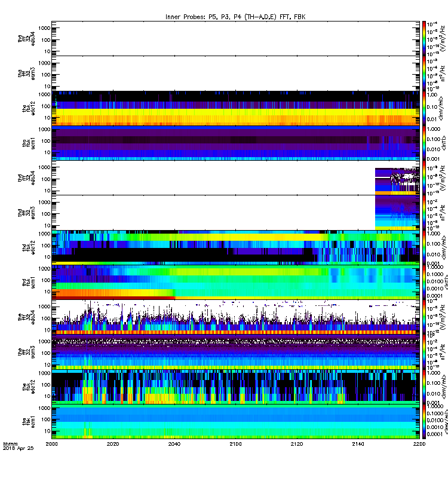Viewport: 448px width, 478px height.
Task: Click the spiky the fff edc34 spectrogram panel
Action: point(235,317)
